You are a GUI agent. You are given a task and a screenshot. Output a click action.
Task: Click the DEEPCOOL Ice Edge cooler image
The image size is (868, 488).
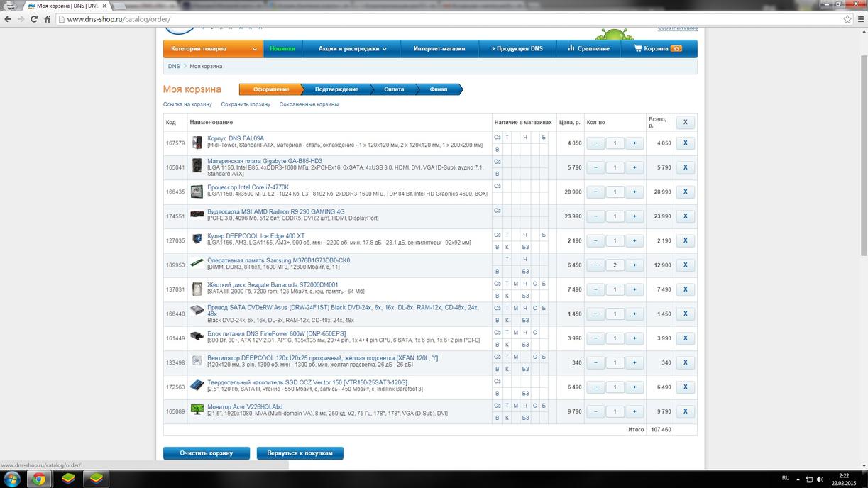pyautogui.click(x=197, y=239)
